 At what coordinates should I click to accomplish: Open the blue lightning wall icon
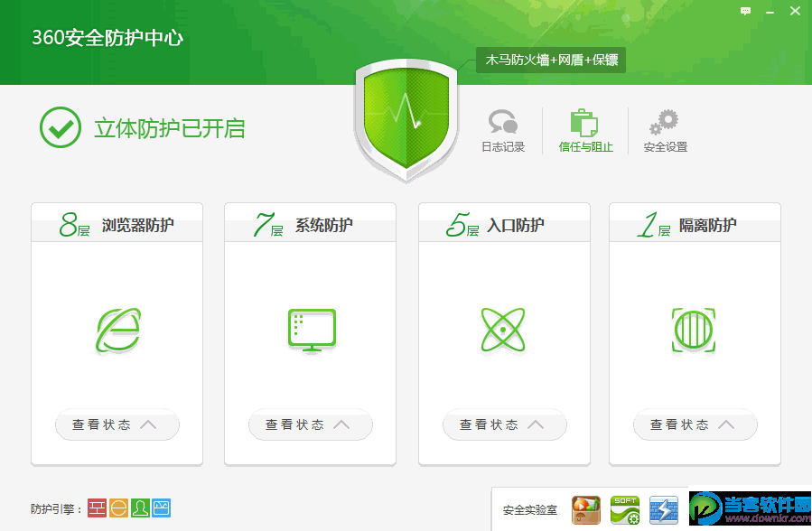coord(664,510)
